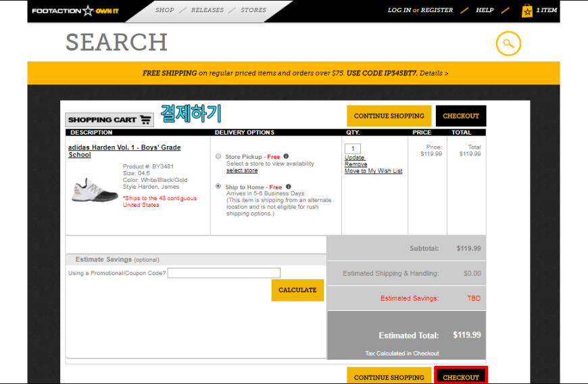Click the select store link
This screenshot has width=588, height=384.
(242, 170)
